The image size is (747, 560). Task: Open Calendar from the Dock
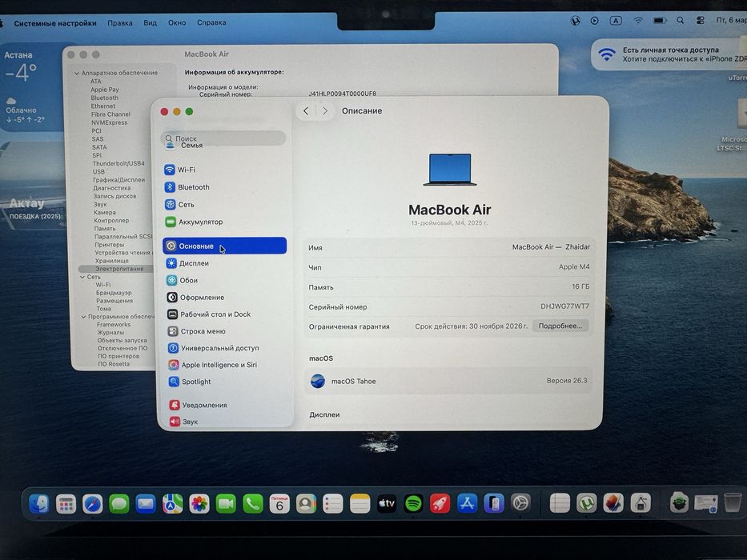coord(279,503)
